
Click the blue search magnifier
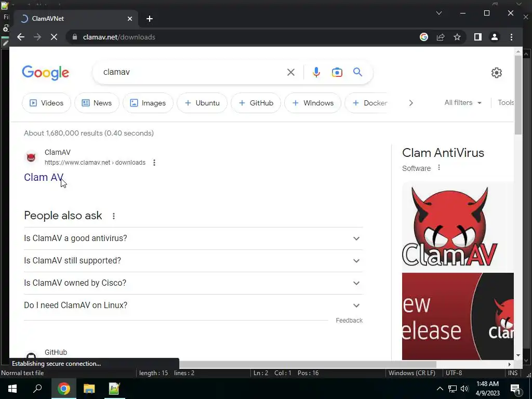click(x=357, y=72)
